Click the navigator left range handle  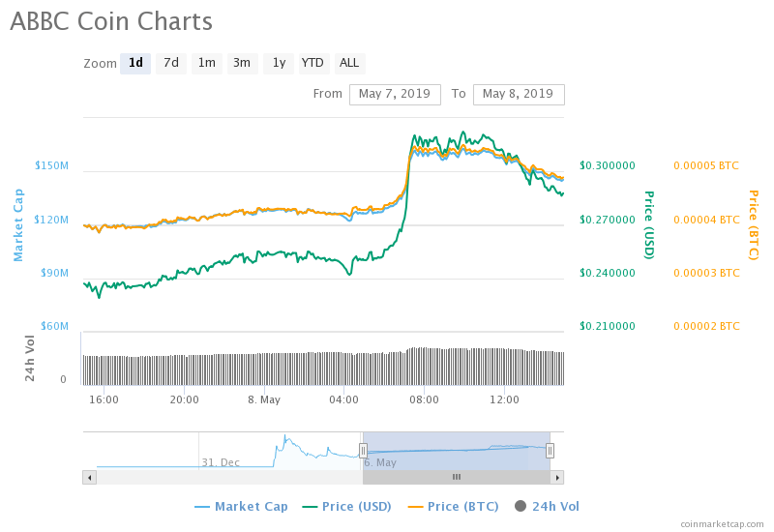363,450
